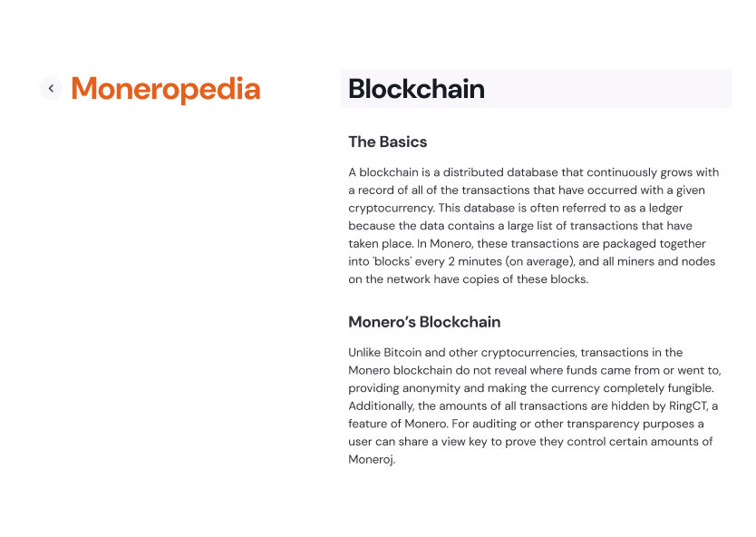Screen dimensions: 756x537
Task: Click the word cryptocurrency in first paragraph
Action: [x=391, y=209]
